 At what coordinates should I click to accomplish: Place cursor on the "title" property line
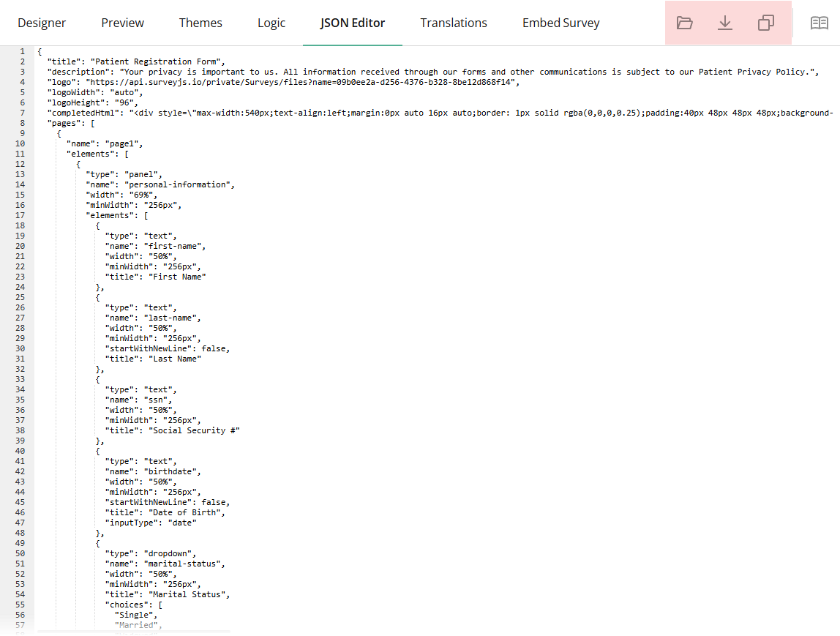point(66,61)
